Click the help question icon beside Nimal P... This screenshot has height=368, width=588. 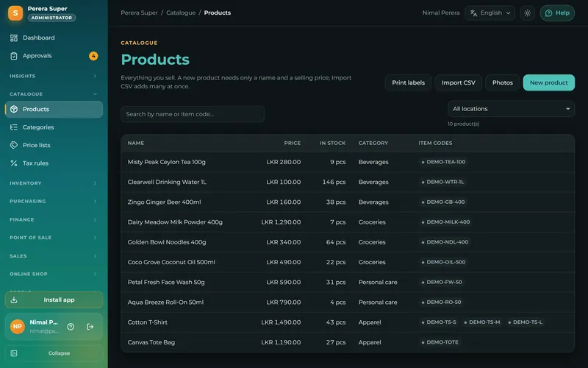coord(71,327)
